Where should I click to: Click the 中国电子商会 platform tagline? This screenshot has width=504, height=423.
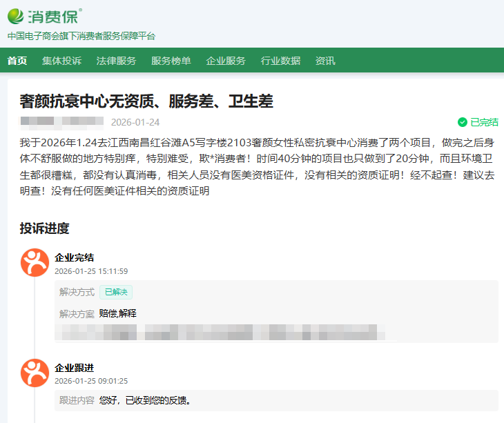[x=81, y=36]
